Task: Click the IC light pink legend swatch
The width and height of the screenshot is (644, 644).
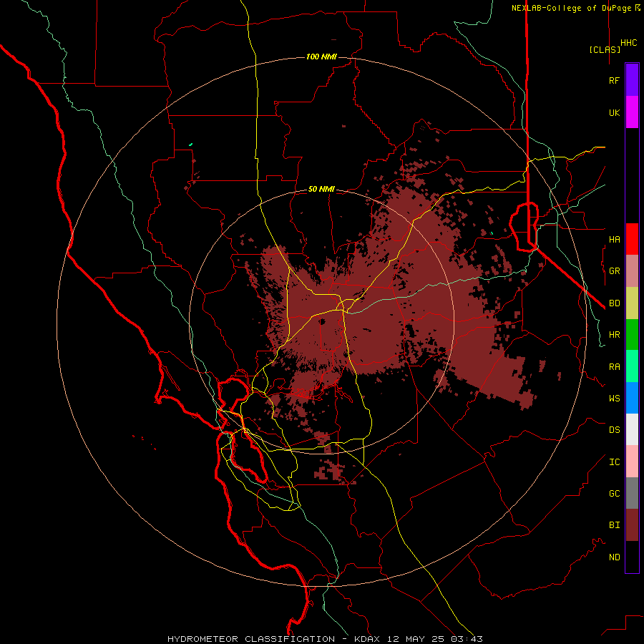Action: (632, 462)
